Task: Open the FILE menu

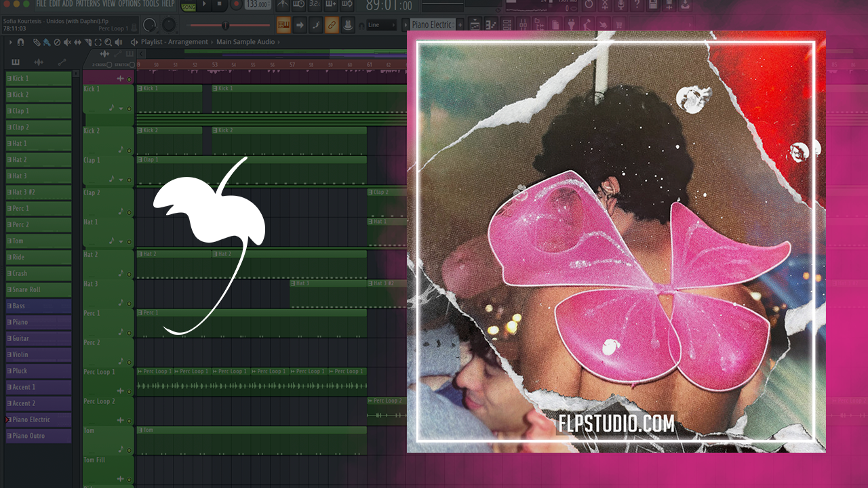Action: [x=41, y=4]
